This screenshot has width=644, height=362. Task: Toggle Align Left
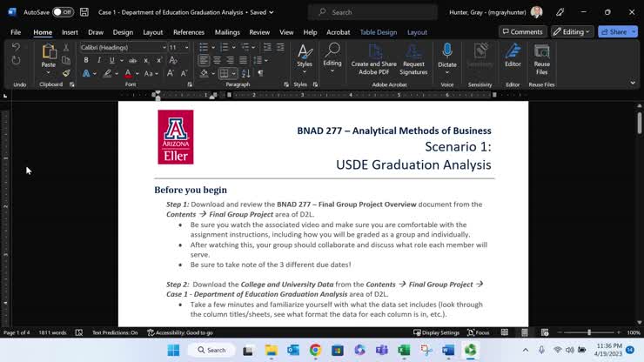(204, 60)
